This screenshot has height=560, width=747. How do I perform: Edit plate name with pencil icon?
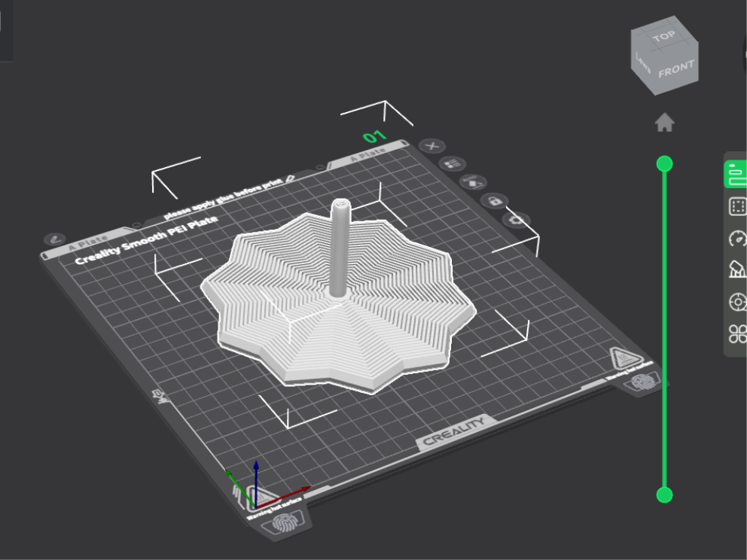54,239
